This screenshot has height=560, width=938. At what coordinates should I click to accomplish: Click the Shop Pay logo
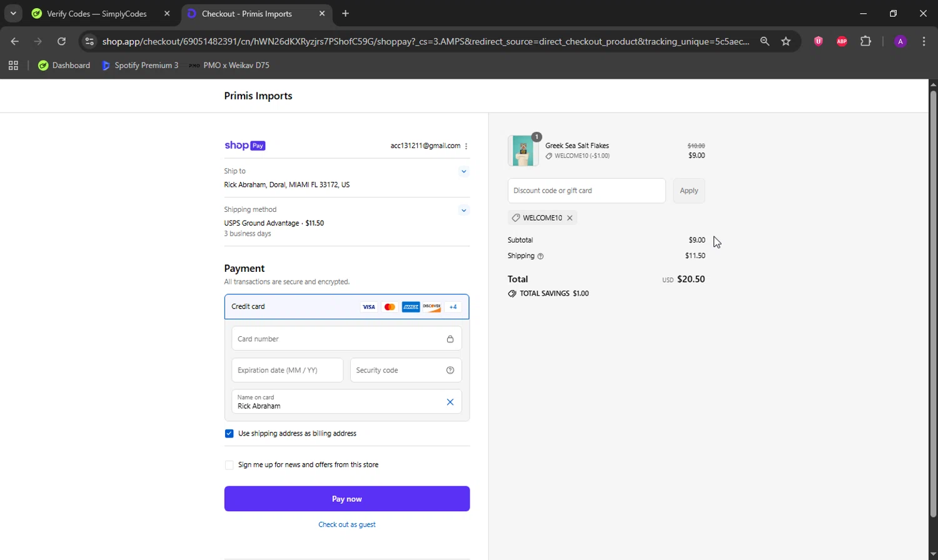point(245,146)
